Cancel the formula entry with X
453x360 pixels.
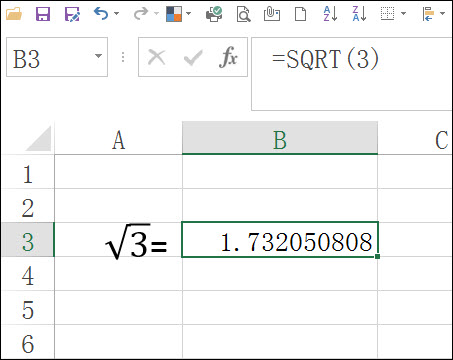pyautogui.click(x=156, y=57)
